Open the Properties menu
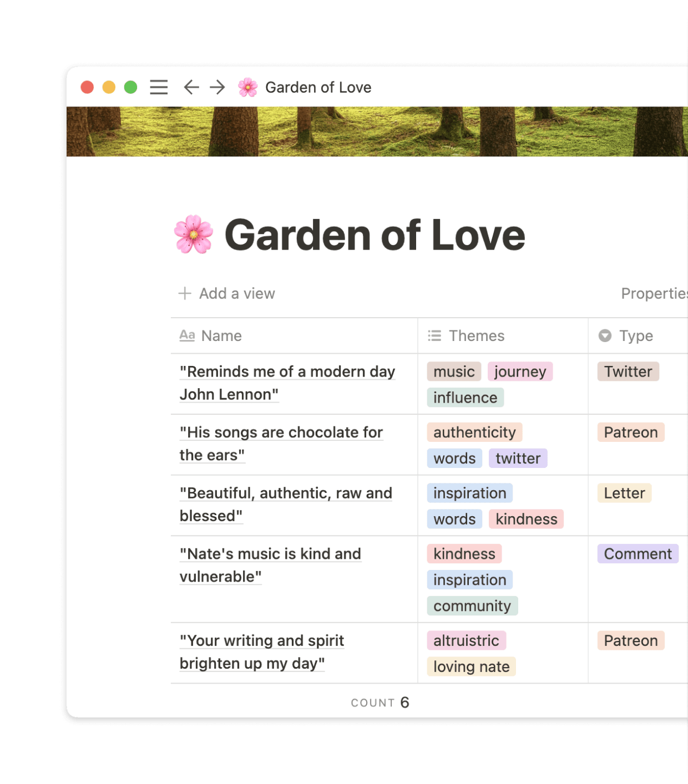Viewport: 688px width, 784px height. pyautogui.click(x=654, y=293)
